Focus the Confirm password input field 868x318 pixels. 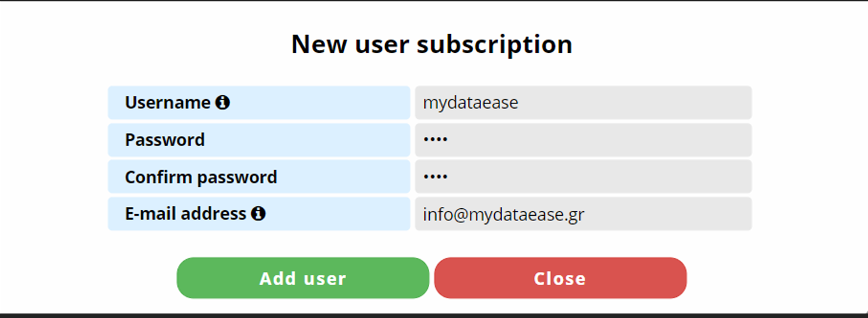[x=583, y=177]
